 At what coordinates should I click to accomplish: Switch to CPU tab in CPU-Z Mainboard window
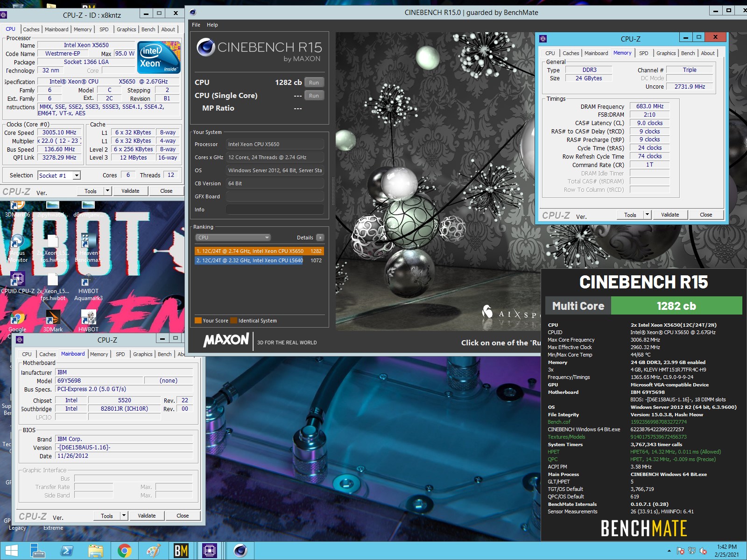point(27,354)
